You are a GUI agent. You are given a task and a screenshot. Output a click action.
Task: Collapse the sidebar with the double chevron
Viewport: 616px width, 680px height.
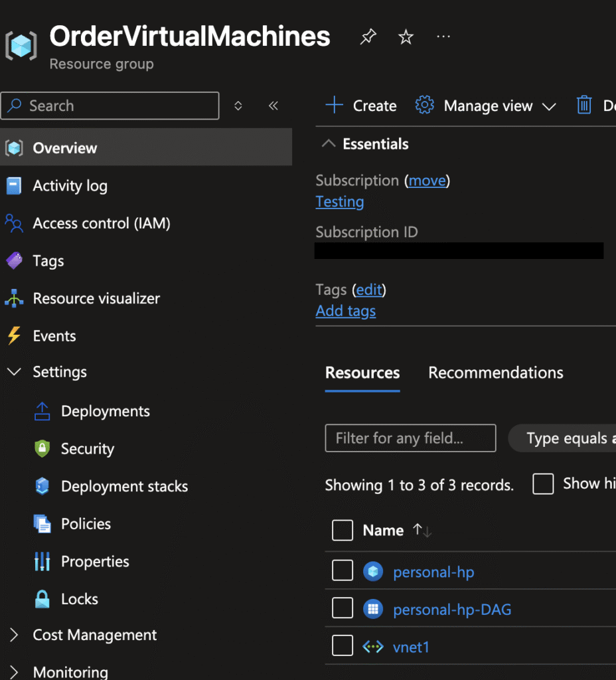tap(273, 106)
